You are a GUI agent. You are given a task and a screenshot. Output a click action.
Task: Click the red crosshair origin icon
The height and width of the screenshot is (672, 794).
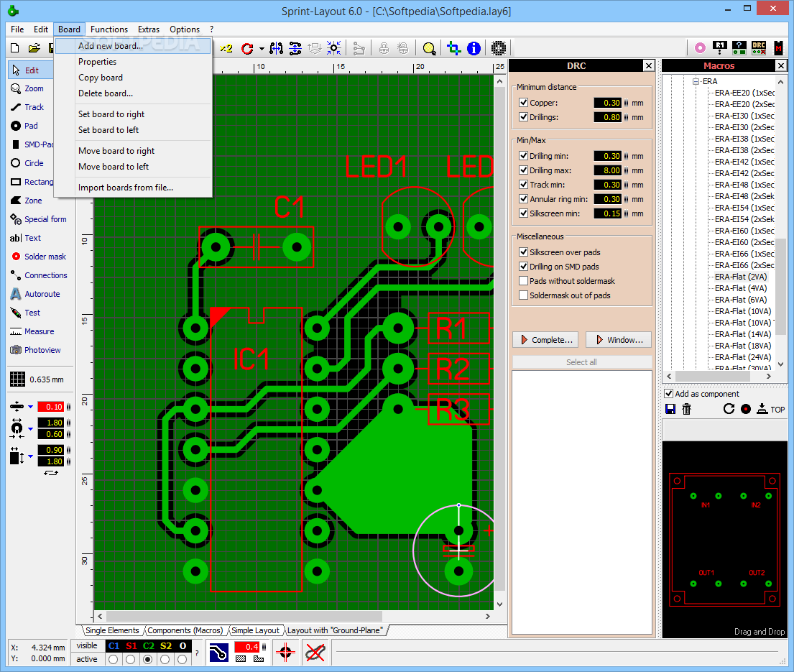tap(285, 653)
